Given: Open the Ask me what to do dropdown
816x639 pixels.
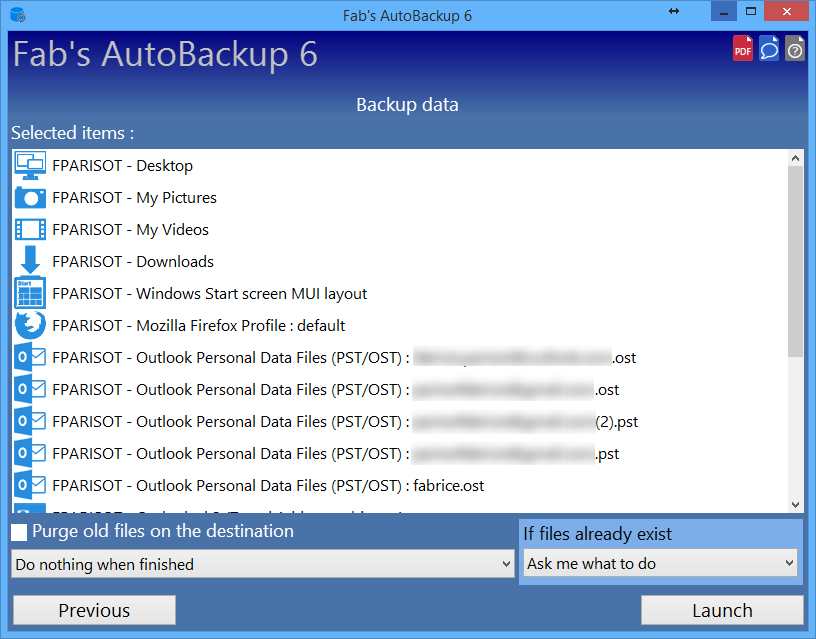Looking at the screenshot, I should (x=660, y=563).
